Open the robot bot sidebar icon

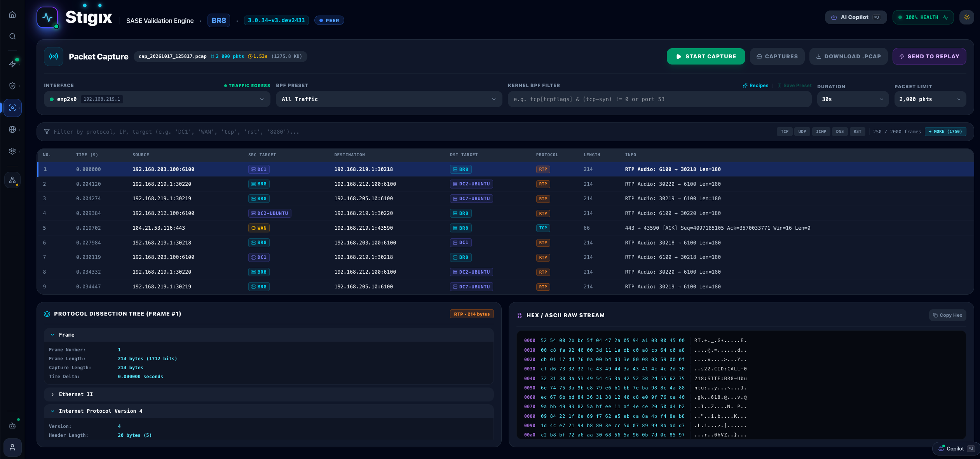pyautogui.click(x=12, y=426)
